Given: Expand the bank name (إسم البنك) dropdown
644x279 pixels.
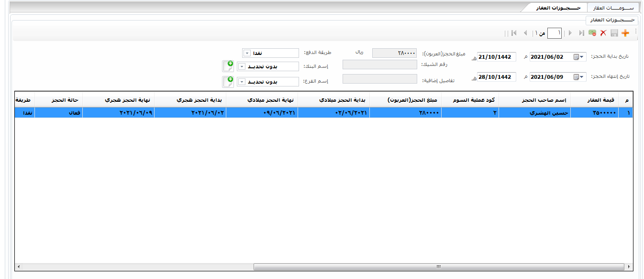Looking at the screenshot, I should coord(242,67).
